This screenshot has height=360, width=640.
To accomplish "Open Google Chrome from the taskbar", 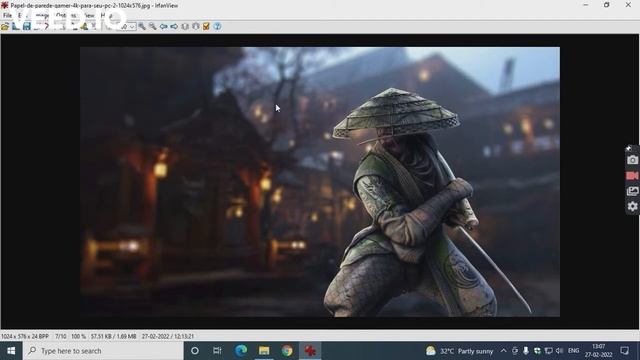I will (x=287, y=351).
